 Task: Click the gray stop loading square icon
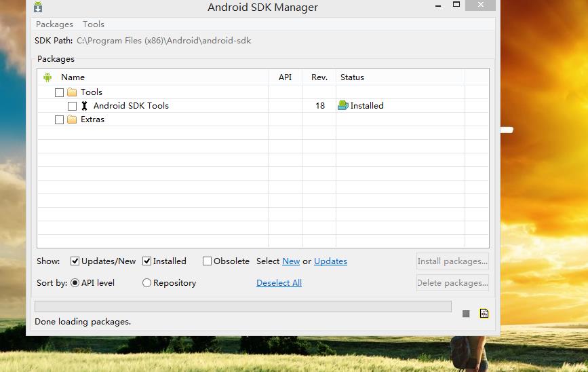(x=466, y=314)
